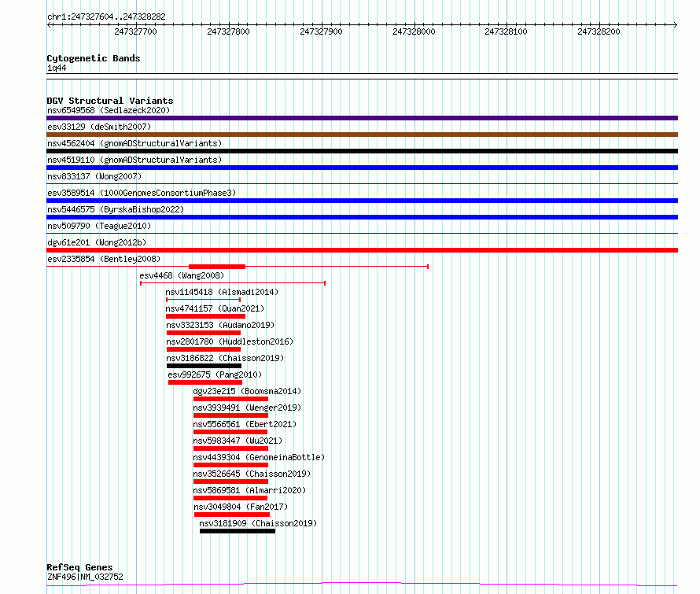Select the nsv4741157 (Quan2021) red bar
The image size is (700, 594).
click(205, 316)
